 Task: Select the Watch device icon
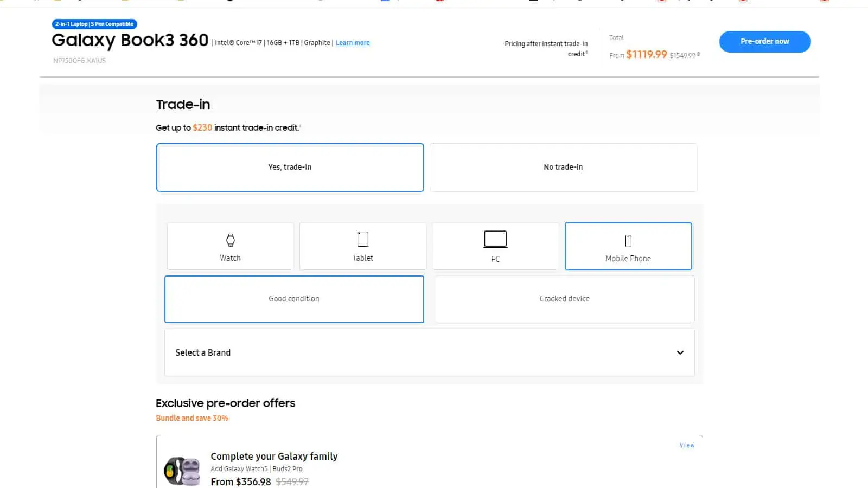230,240
